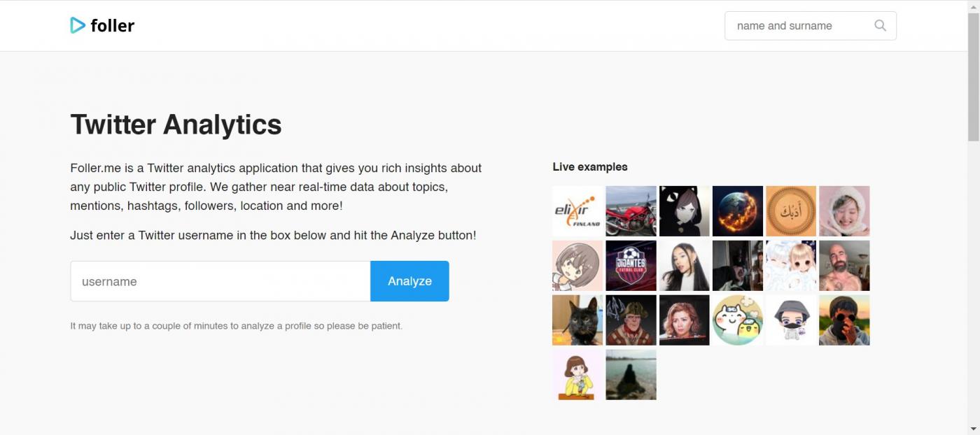Open the black cat profile example
Viewport: 980px width, 435px height.
click(577, 320)
